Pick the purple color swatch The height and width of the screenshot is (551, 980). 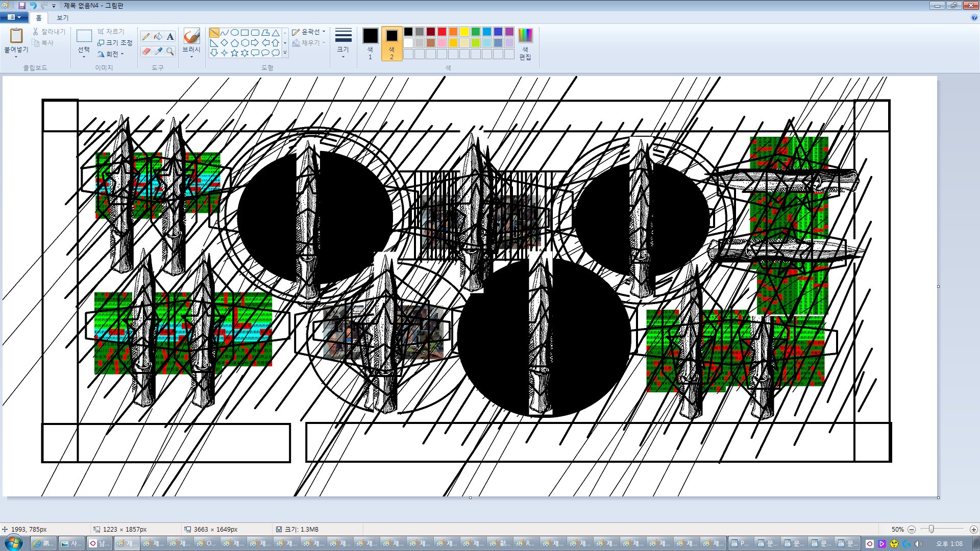(x=509, y=32)
